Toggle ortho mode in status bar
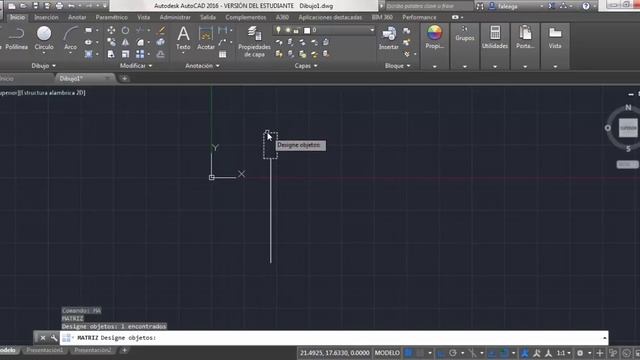Screen dimensions: 640x360 (441, 353)
